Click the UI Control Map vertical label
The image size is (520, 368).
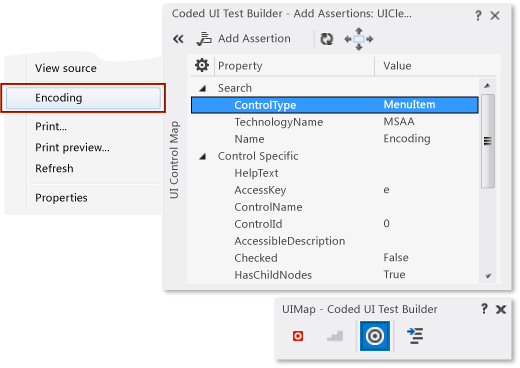[174, 160]
